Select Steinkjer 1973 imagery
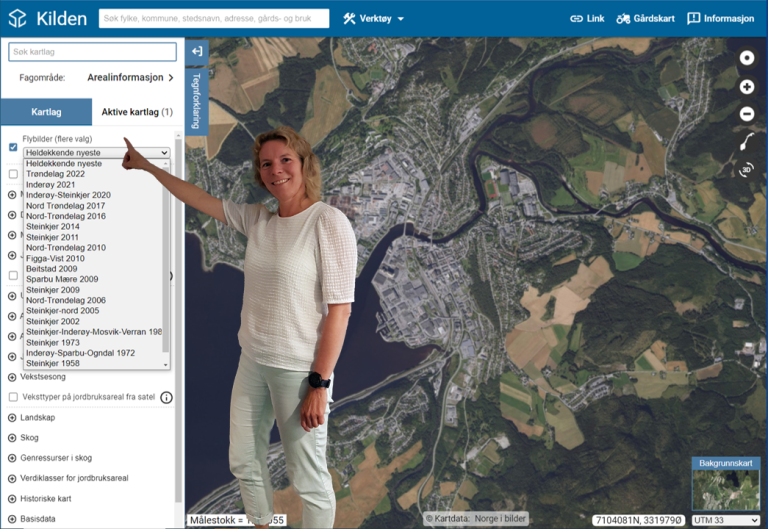The width and height of the screenshot is (768, 529). pyautogui.click(x=52, y=342)
